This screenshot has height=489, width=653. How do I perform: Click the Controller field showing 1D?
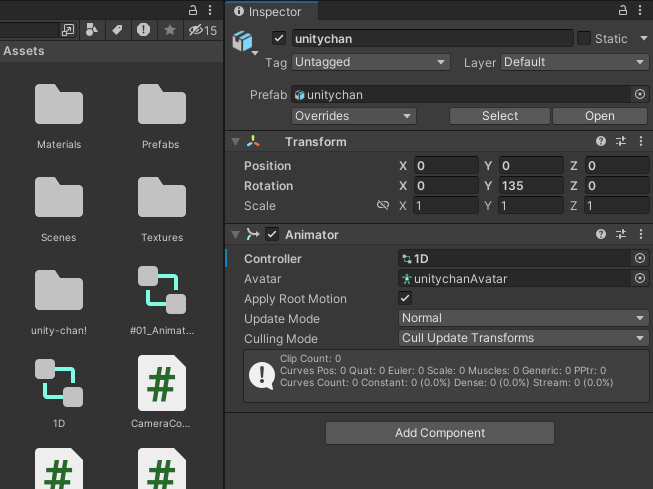(515, 259)
